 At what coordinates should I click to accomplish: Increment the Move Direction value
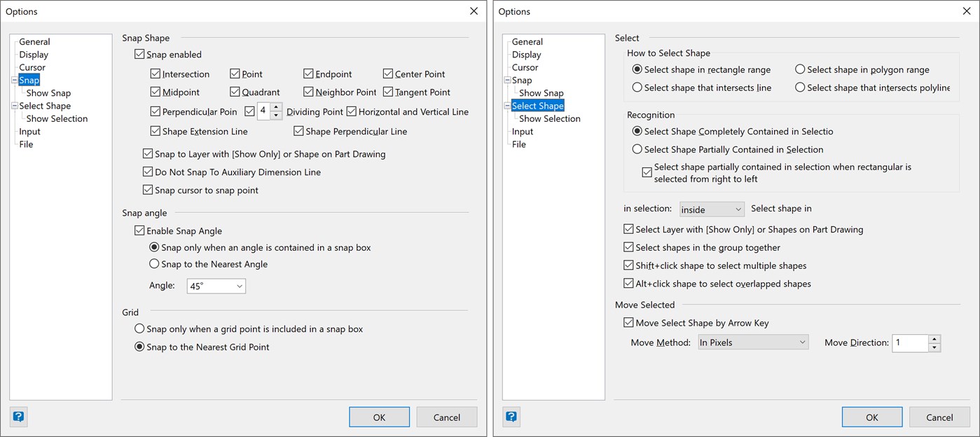[935, 339]
